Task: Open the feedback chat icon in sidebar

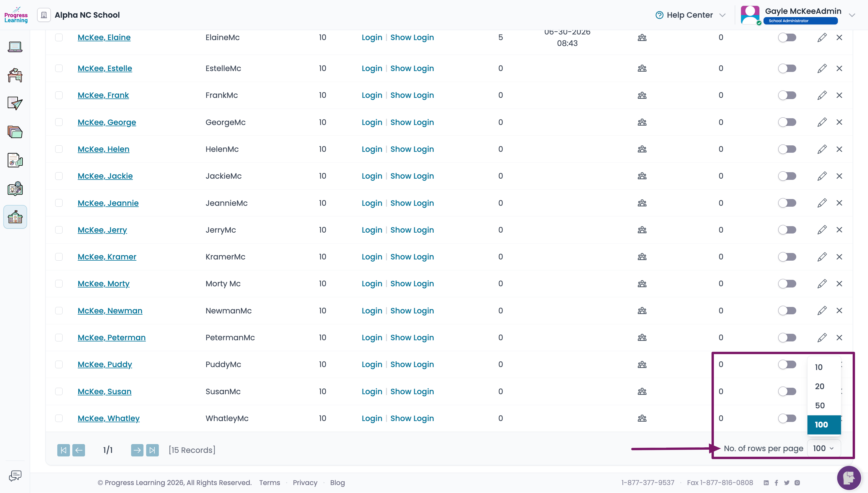Action: tap(15, 476)
